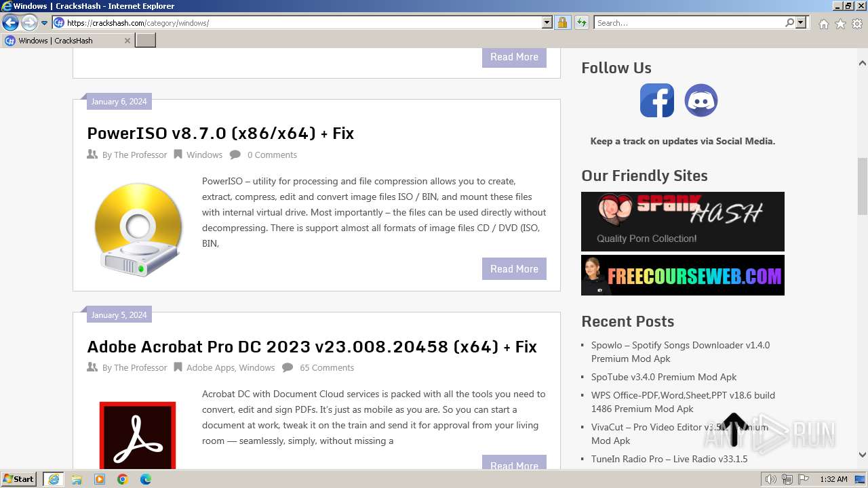Open the FreeCourseWeb.com banner

[683, 275]
